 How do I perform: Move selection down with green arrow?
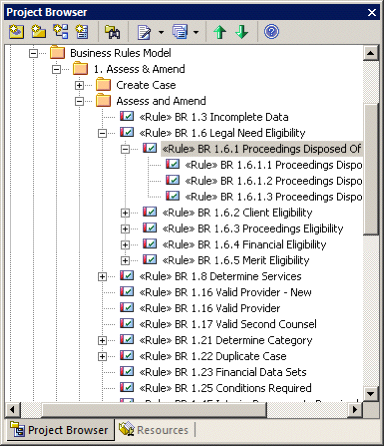(242, 32)
